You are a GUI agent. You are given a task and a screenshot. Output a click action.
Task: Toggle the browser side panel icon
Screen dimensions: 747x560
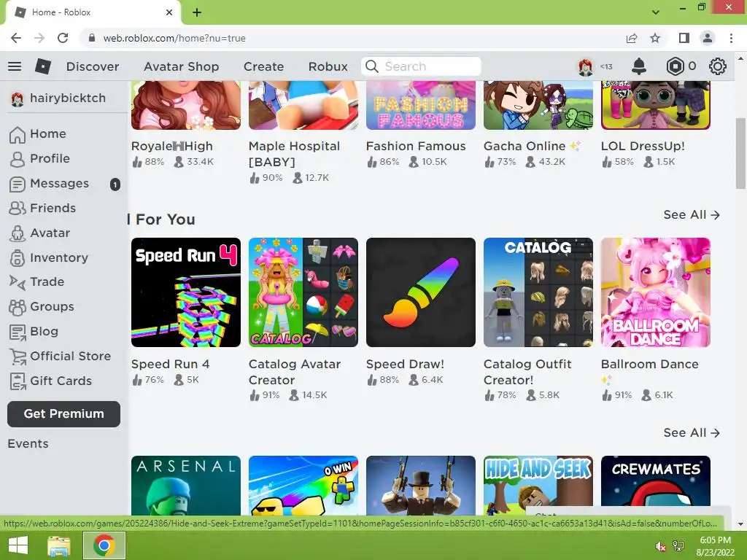pyautogui.click(x=684, y=38)
